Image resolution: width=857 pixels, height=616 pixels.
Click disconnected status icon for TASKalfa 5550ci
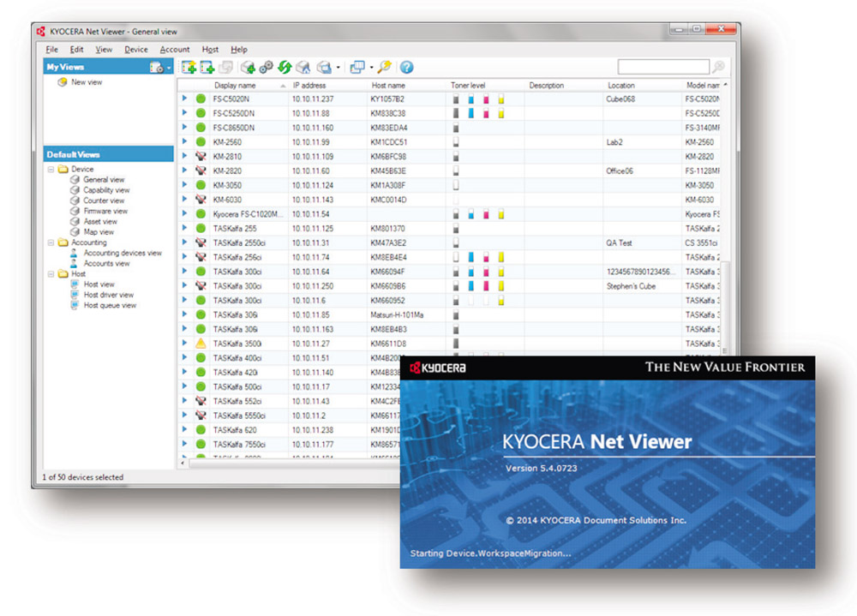(201, 416)
